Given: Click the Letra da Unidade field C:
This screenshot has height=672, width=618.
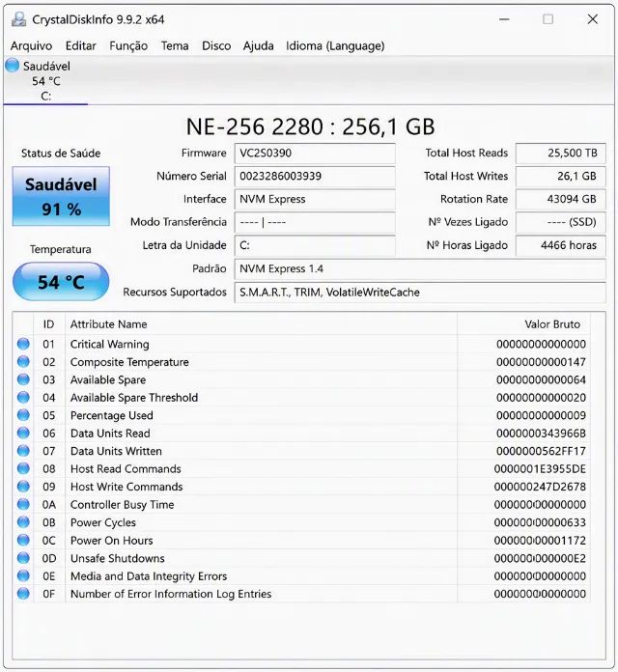Looking at the screenshot, I should click(315, 245).
